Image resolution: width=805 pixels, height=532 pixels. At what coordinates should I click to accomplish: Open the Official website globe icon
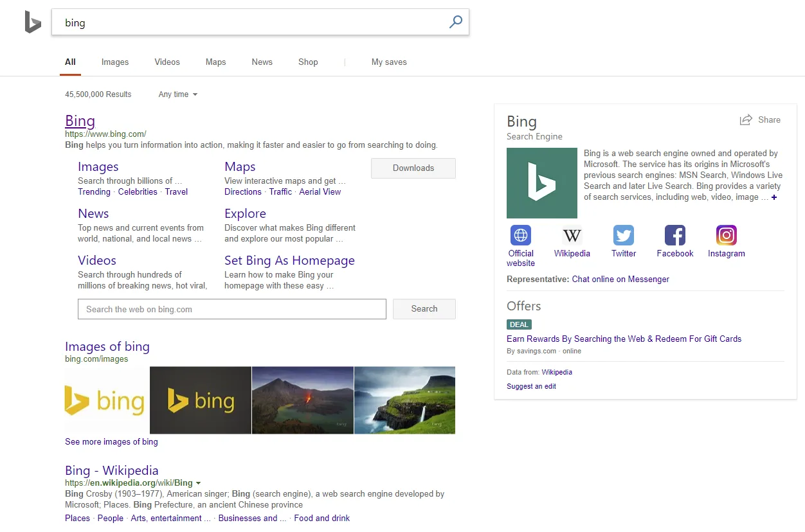[x=521, y=235]
